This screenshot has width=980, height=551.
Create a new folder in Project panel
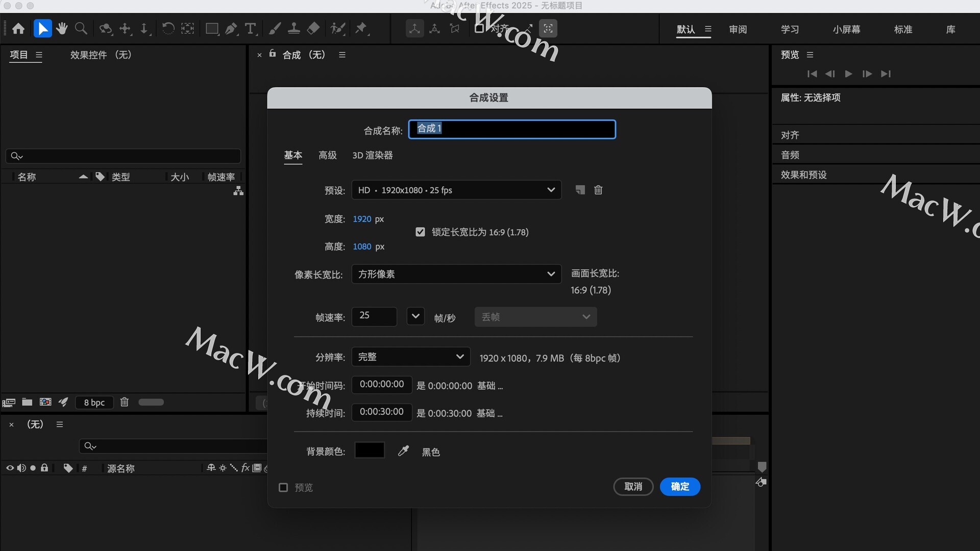coord(27,402)
